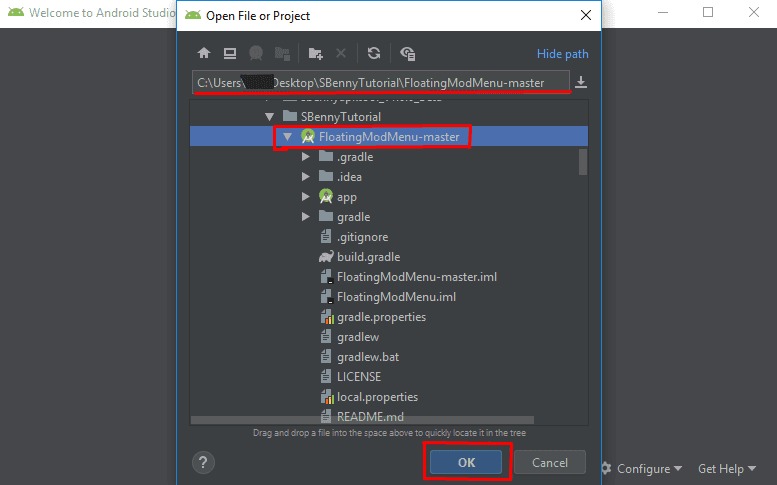Select the gradlew file
The width and height of the screenshot is (777, 485).
tap(349, 337)
